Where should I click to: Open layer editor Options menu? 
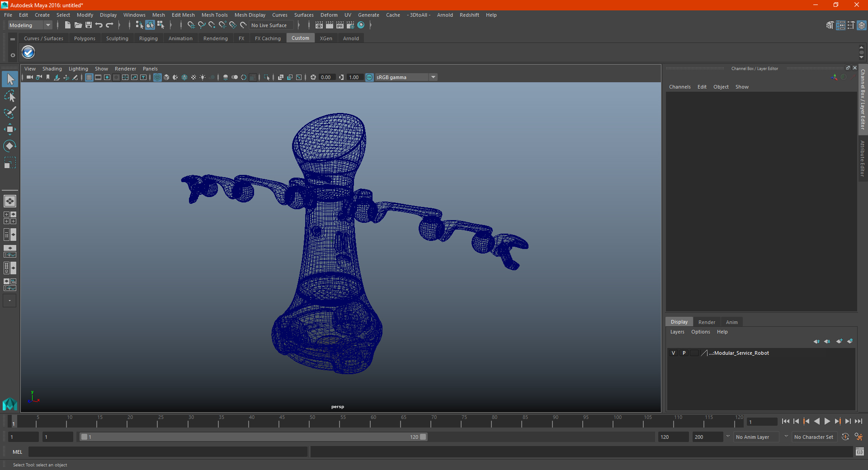[x=701, y=332]
